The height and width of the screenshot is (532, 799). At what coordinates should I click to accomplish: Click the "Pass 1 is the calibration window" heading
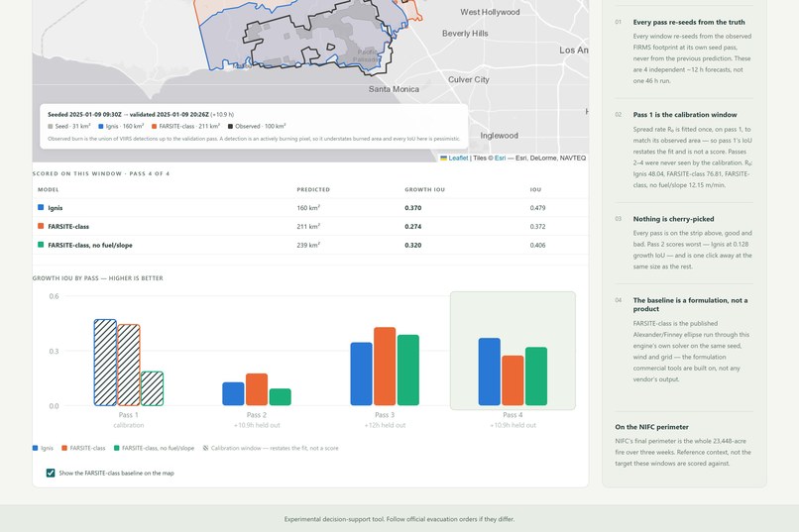coord(685,115)
